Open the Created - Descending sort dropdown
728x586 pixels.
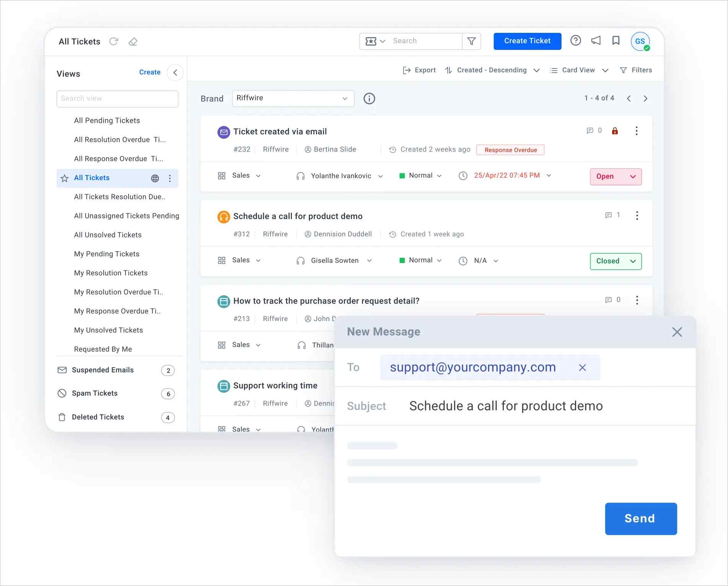[492, 70]
